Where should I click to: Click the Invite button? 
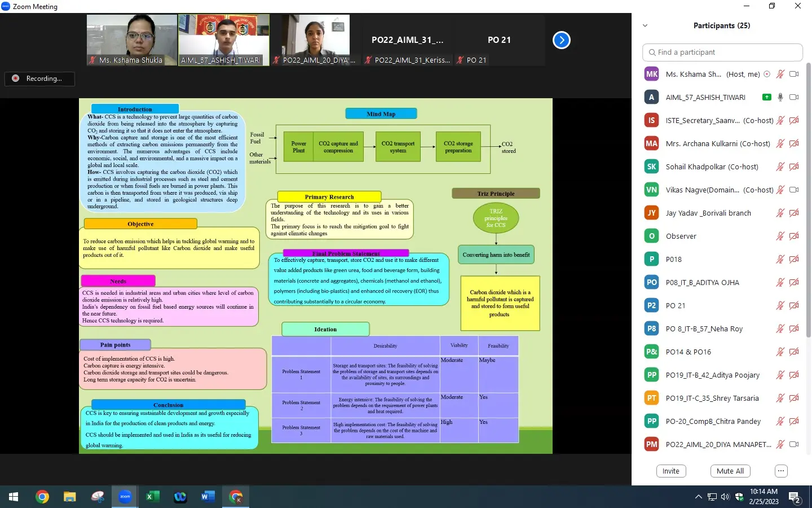pyautogui.click(x=670, y=471)
